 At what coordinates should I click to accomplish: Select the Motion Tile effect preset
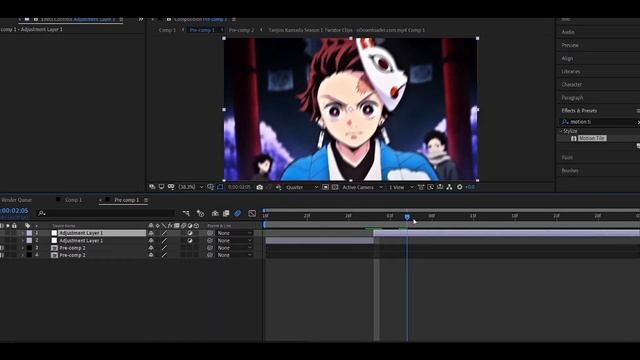point(592,138)
